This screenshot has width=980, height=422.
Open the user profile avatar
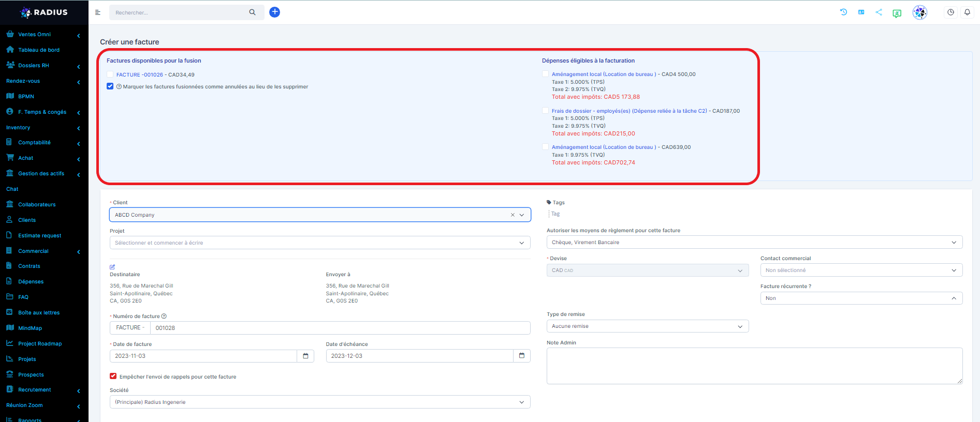point(920,12)
